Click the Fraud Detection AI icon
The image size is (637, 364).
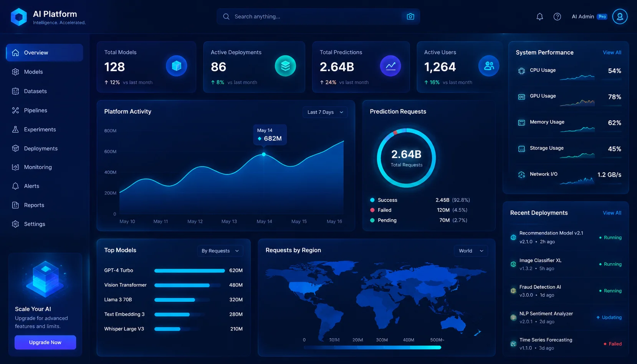click(x=513, y=291)
